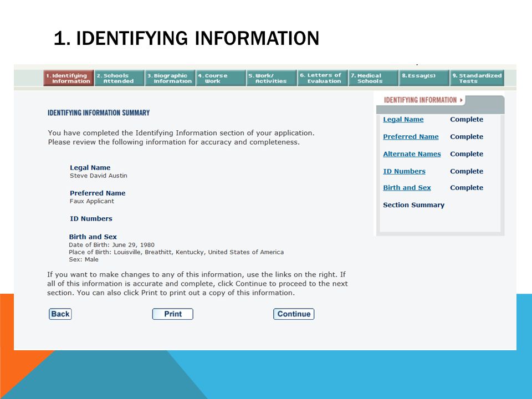532x399 pixels.
Task: Open the Identifying Information tab
Action: pos(69,78)
